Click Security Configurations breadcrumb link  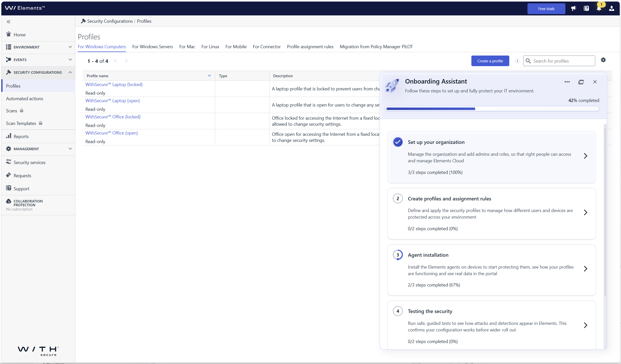pyautogui.click(x=110, y=21)
